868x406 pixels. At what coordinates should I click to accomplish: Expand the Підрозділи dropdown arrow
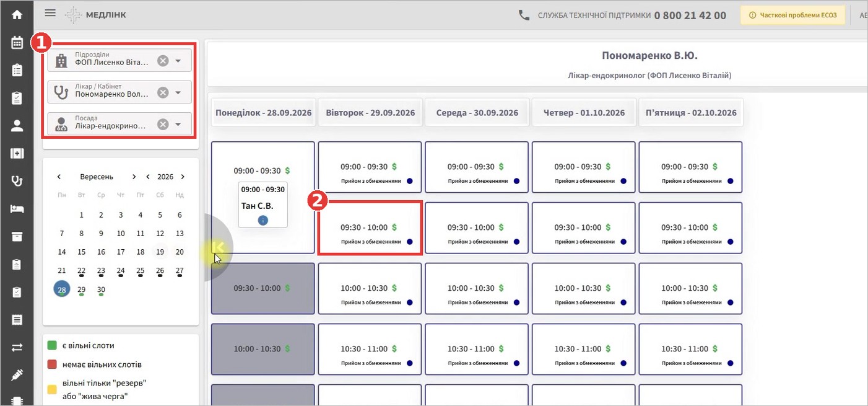[178, 61]
